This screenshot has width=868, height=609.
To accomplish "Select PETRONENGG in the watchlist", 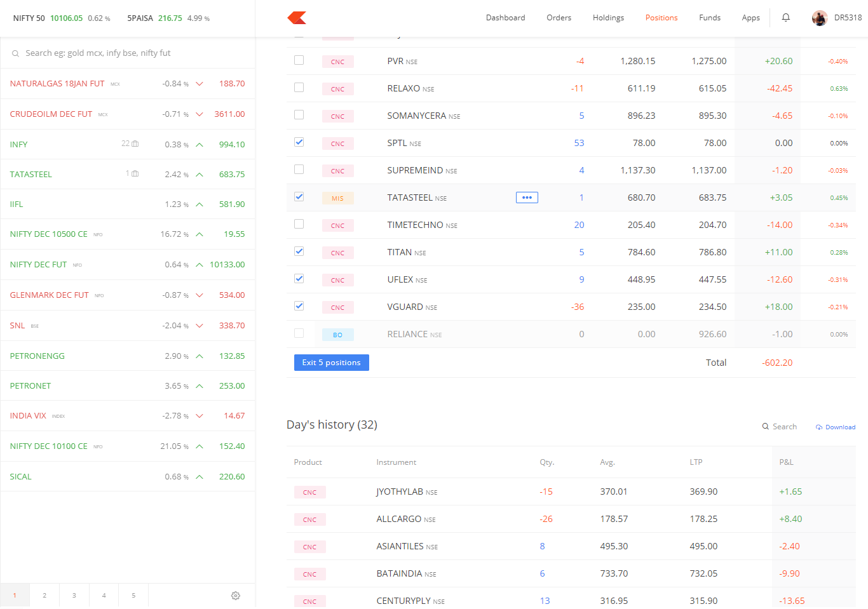I will tap(128, 356).
